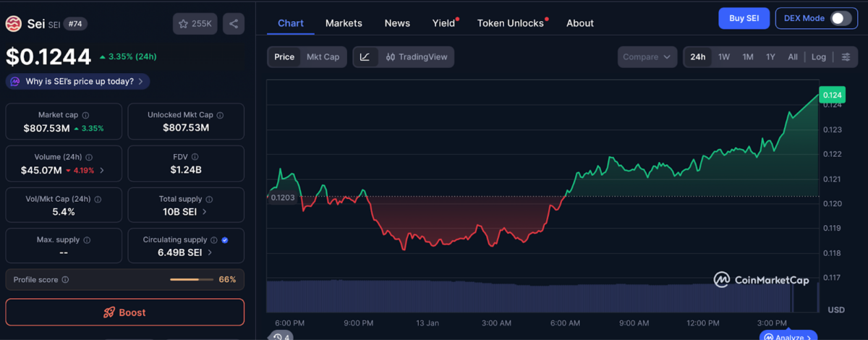Screen dimensions: 868x340
Task: Open the Yield tab
Action: pos(444,23)
